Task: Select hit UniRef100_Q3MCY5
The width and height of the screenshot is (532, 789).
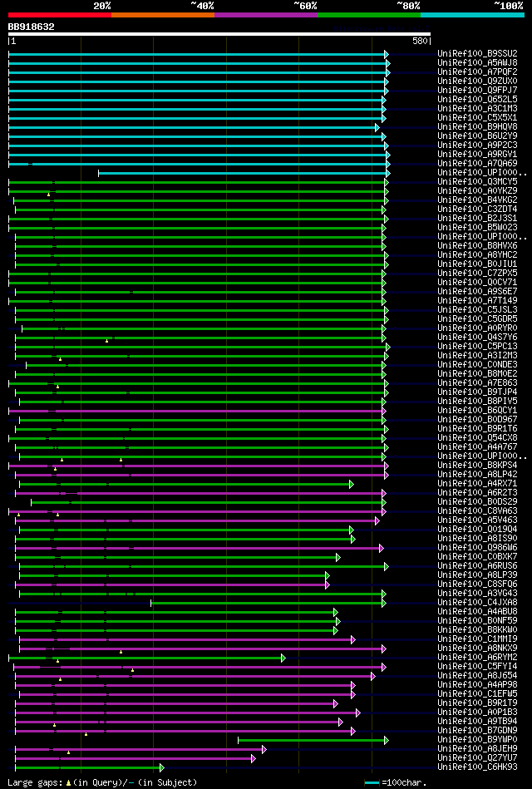Action: 477,181
